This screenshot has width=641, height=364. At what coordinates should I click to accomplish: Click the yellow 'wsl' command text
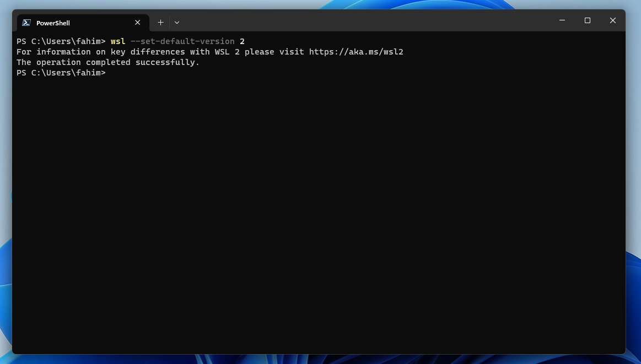tap(118, 41)
